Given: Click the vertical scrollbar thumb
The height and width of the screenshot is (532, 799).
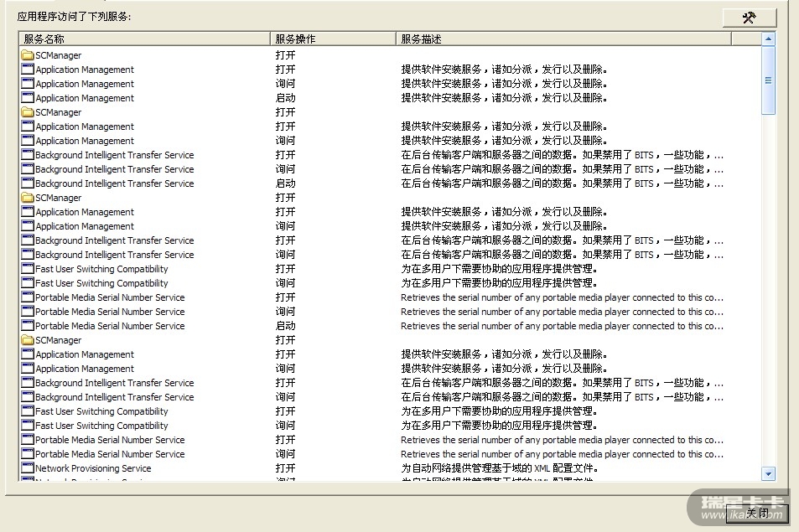Looking at the screenshot, I should click(x=769, y=80).
